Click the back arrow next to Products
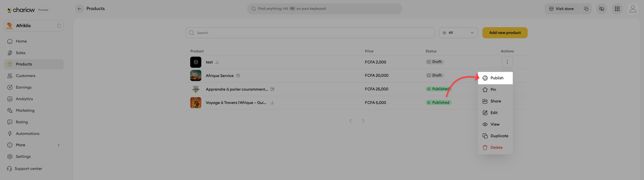Image resolution: width=644 pixels, height=180 pixels. (x=79, y=9)
